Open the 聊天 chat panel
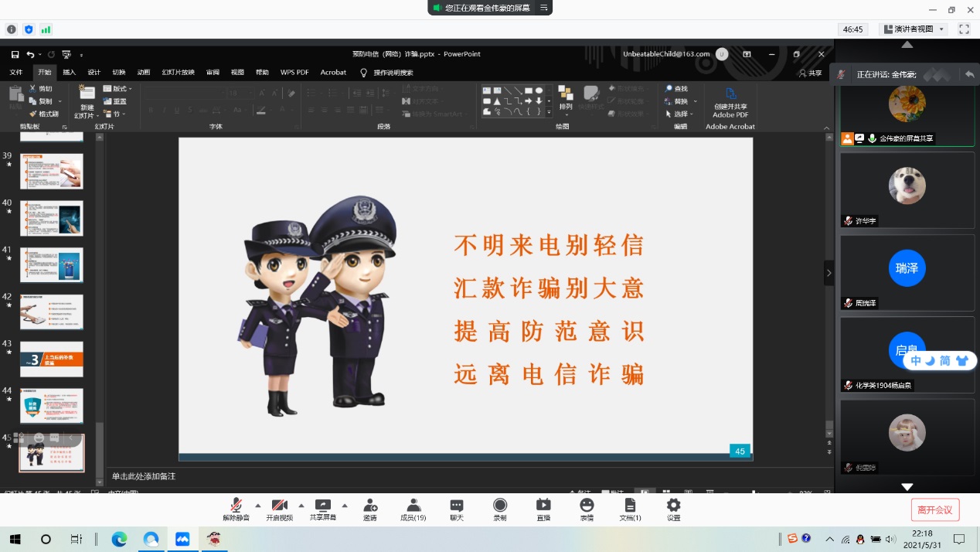 (457, 509)
